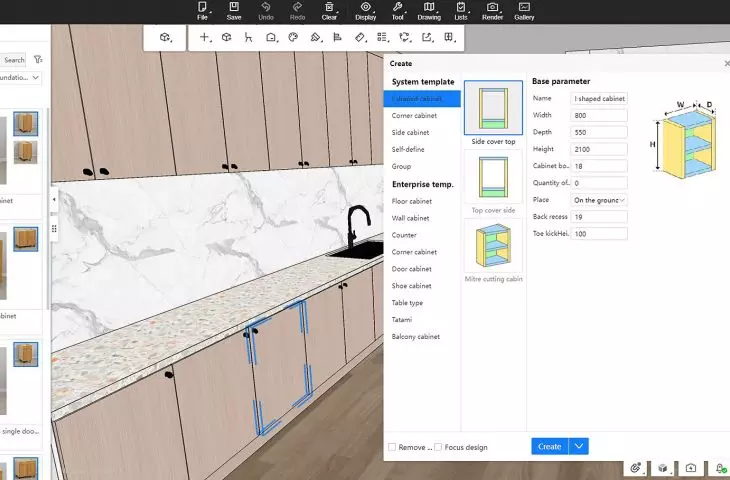The height and width of the screenshot is (480, 730).
Task: Close the Create dialog
Action: click(727, 63)
